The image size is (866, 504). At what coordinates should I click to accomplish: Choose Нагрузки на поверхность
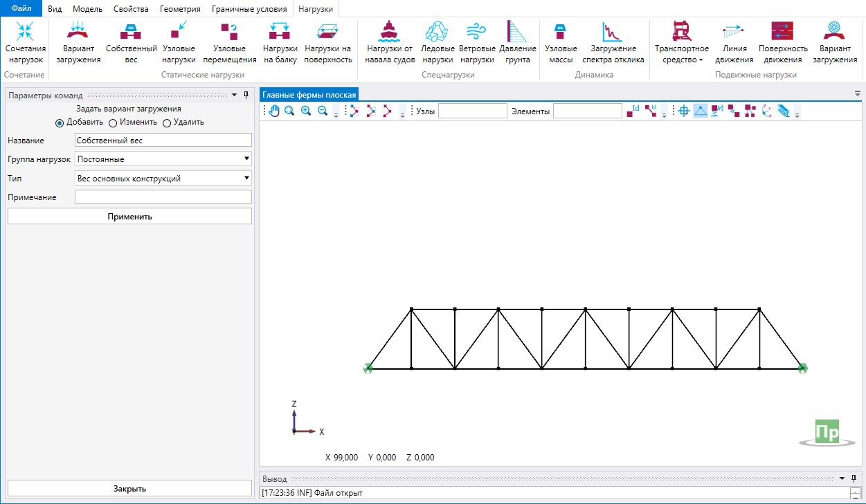pyautogui.click(x=328, y=43)
